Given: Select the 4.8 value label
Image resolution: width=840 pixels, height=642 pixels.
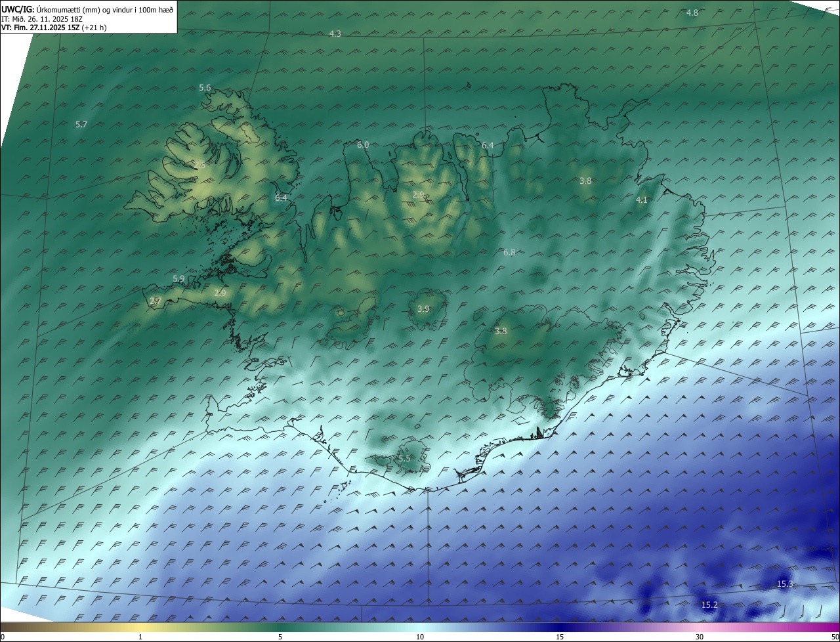Looking at the screenshot, I should click(x=692, y=13).
